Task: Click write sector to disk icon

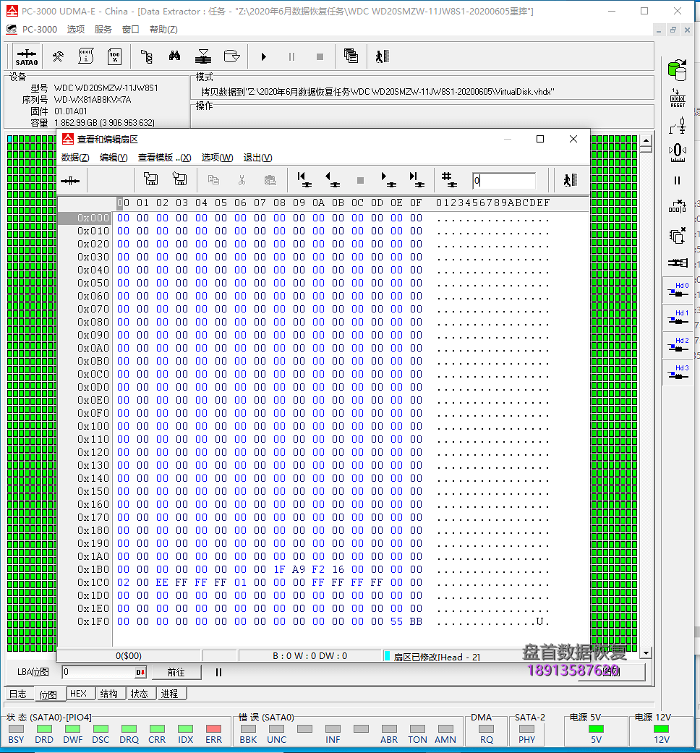Action: click(x=179, y=179)
